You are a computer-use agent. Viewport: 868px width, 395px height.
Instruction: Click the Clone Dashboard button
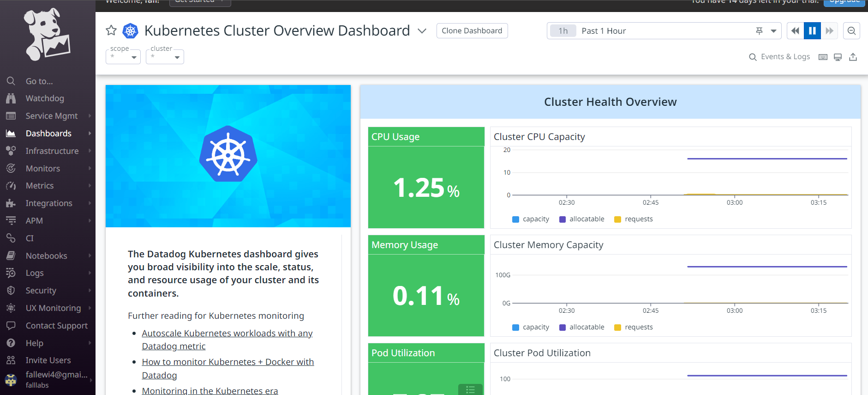[472, 31]
